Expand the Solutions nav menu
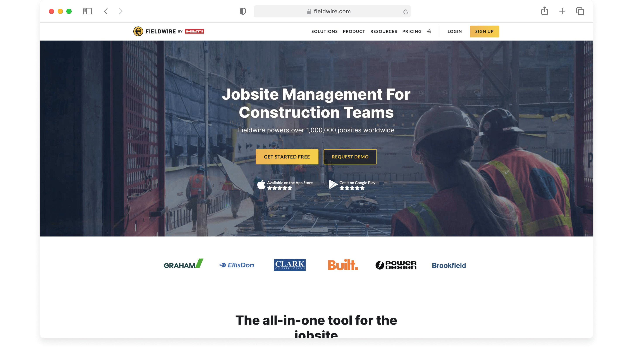The height and width of the screenshot is (364, 633). click(324, 32)
